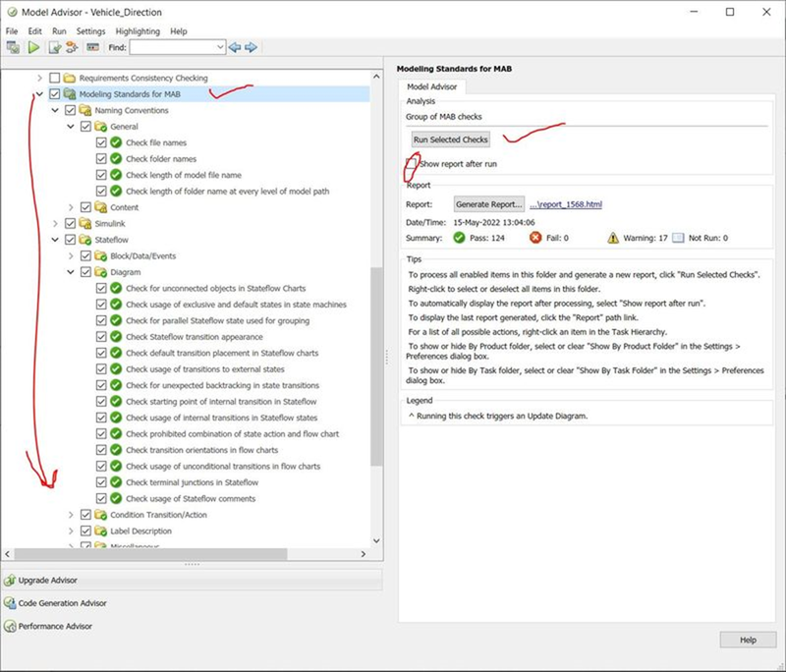Click the Diagram folder icon

pos(101,272)
